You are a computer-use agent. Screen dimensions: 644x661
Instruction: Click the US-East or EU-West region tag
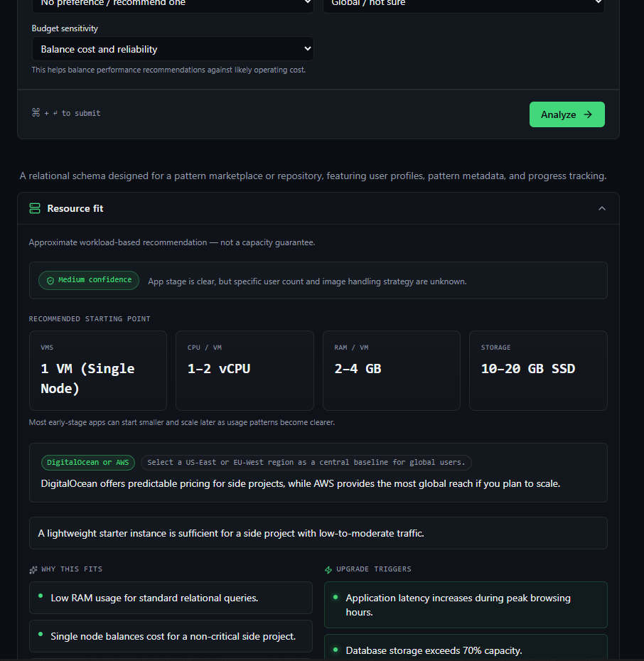[x=306, y=463]
